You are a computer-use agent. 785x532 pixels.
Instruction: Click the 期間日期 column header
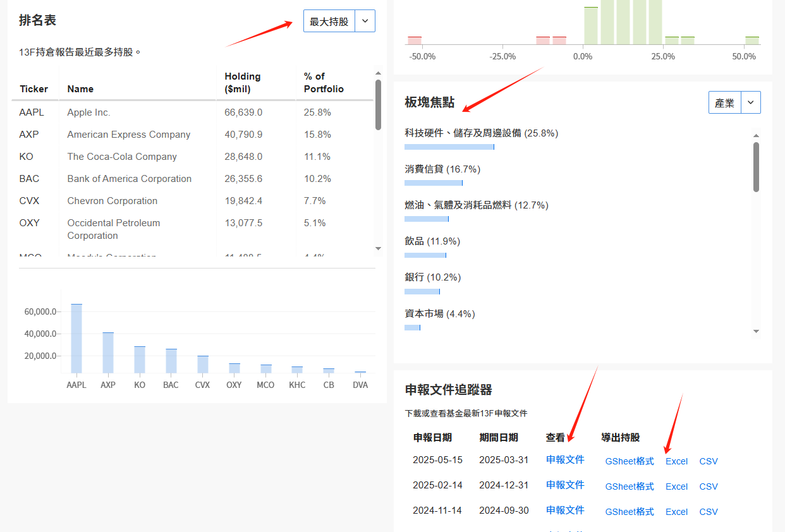pyautogui.click(x=499, y=437)
